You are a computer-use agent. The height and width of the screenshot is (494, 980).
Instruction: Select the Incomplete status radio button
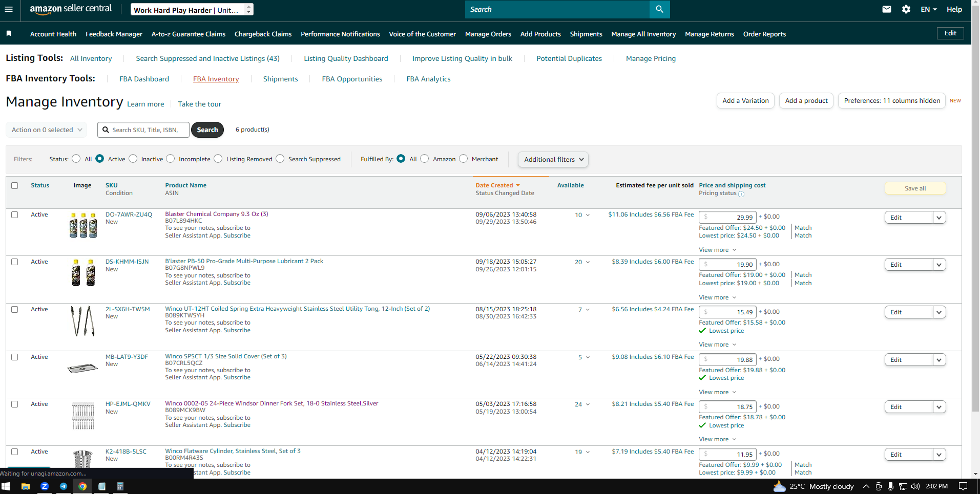click(171, 159)
